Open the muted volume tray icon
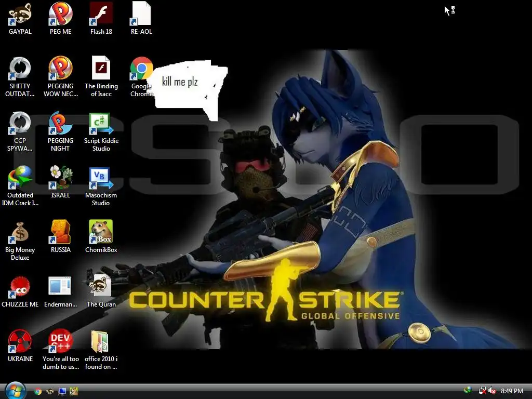 tap(493, 391)
